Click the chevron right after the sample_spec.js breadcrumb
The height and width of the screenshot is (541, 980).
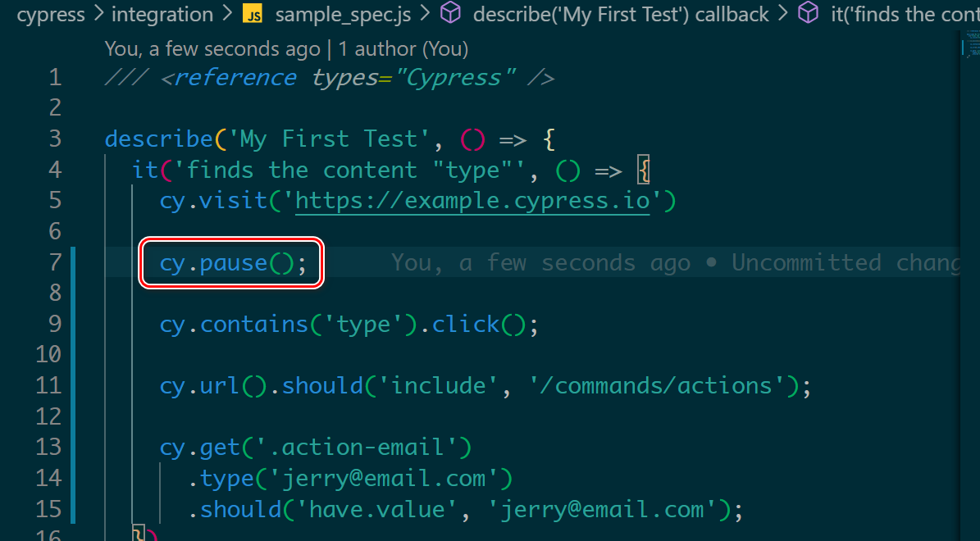tap(426, 15)
